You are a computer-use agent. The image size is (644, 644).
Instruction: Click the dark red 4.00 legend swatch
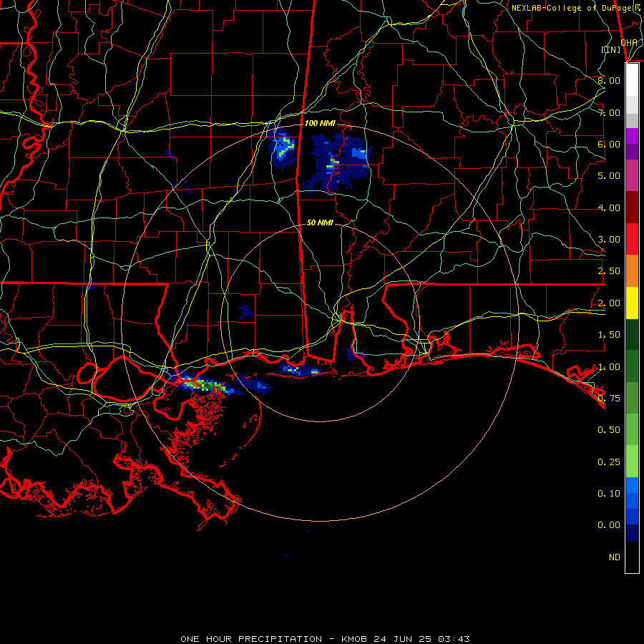click(x=632, y=208)
